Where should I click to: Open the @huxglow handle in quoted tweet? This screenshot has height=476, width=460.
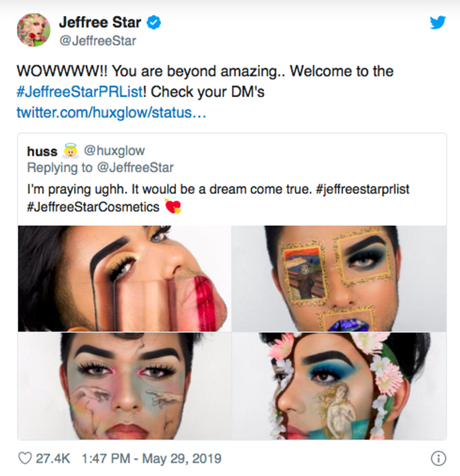coord(115,151)
